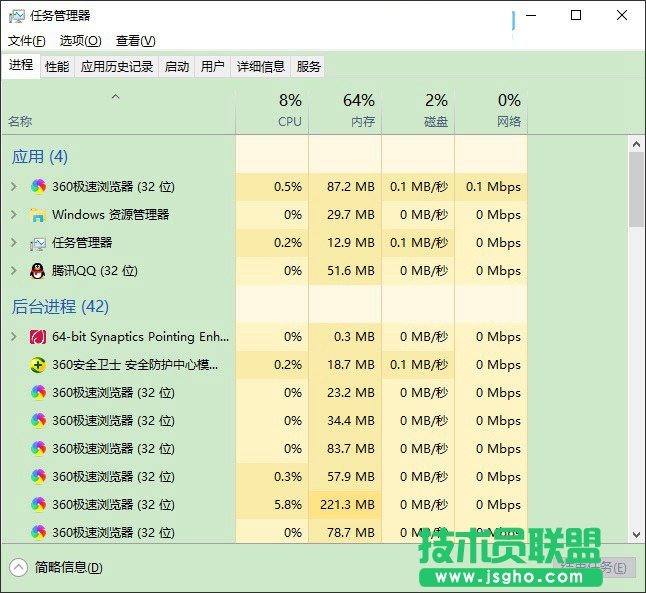Expand the 任务管理器 app row

coord(13,243)
